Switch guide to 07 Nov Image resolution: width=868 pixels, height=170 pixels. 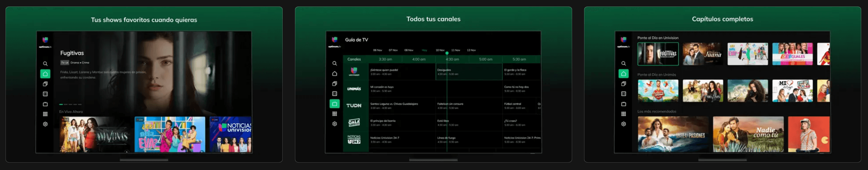(x=393, y=50)
